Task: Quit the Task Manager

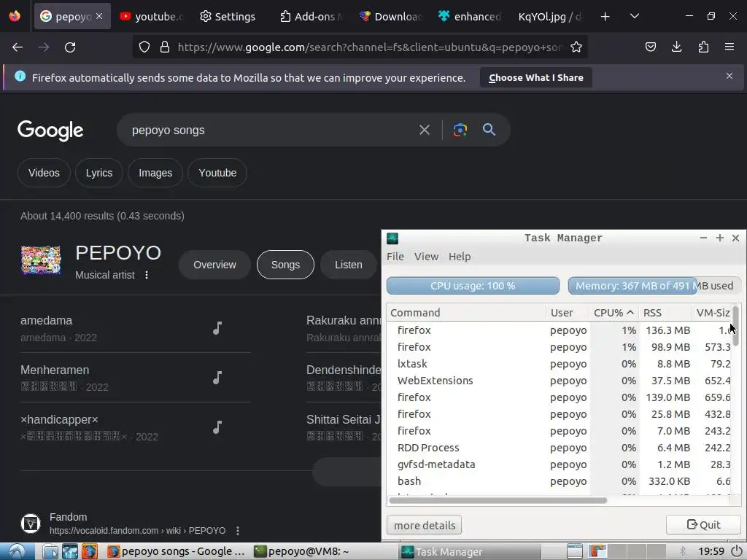Action: pos(704,525)
